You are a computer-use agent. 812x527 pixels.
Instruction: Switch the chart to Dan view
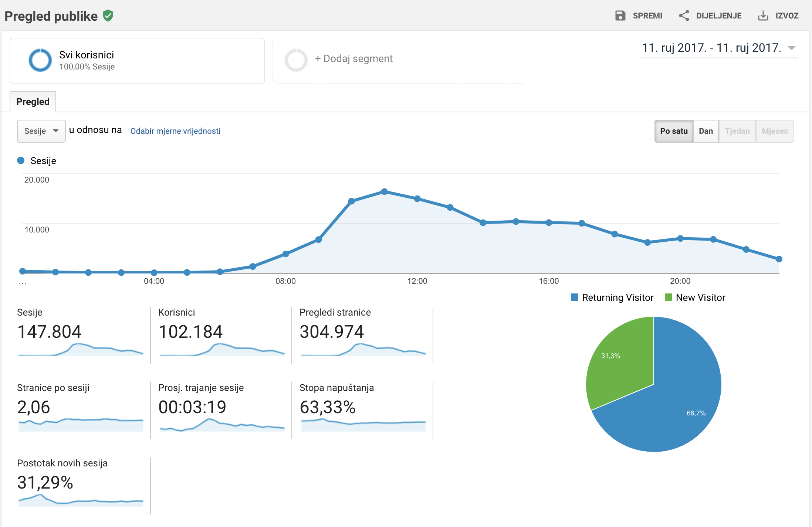pyautogui.click(x=706, y=131)
